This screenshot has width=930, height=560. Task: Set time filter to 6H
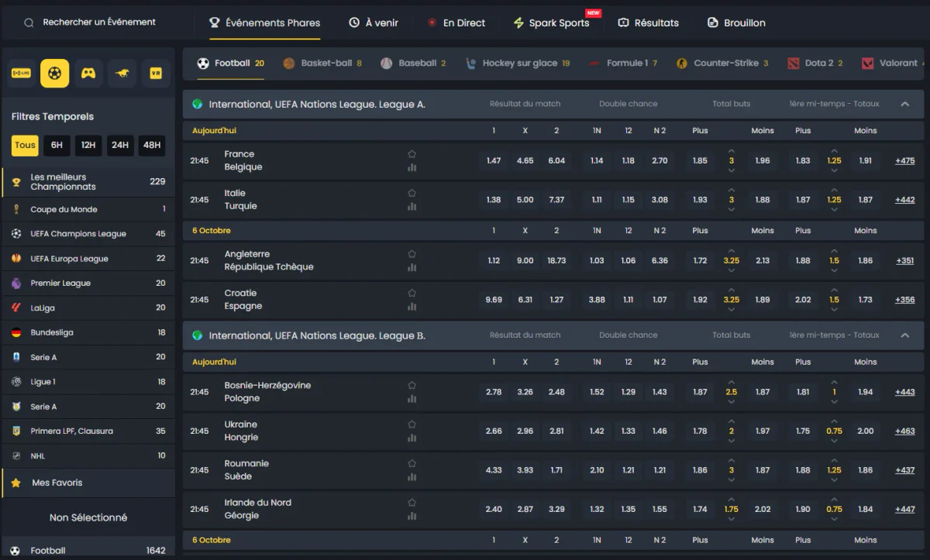pyautogui.click(x=57, y=145)
